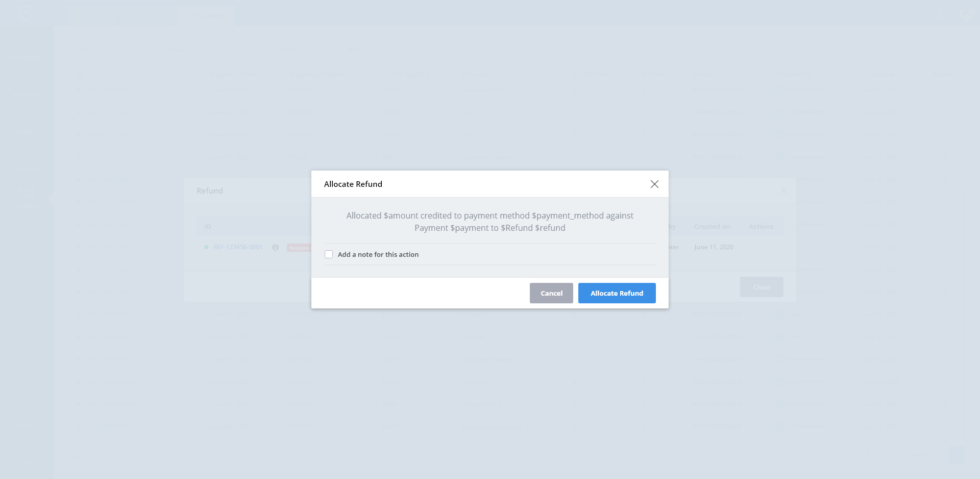
Task: Click the application logo at top left
Action: (x=26, y=13)
